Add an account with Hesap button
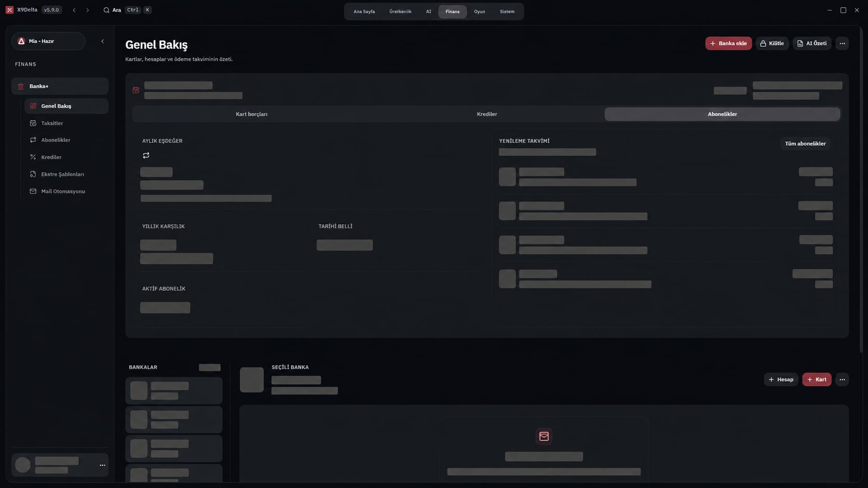868x488 pixels. click(x=781, y=379)
